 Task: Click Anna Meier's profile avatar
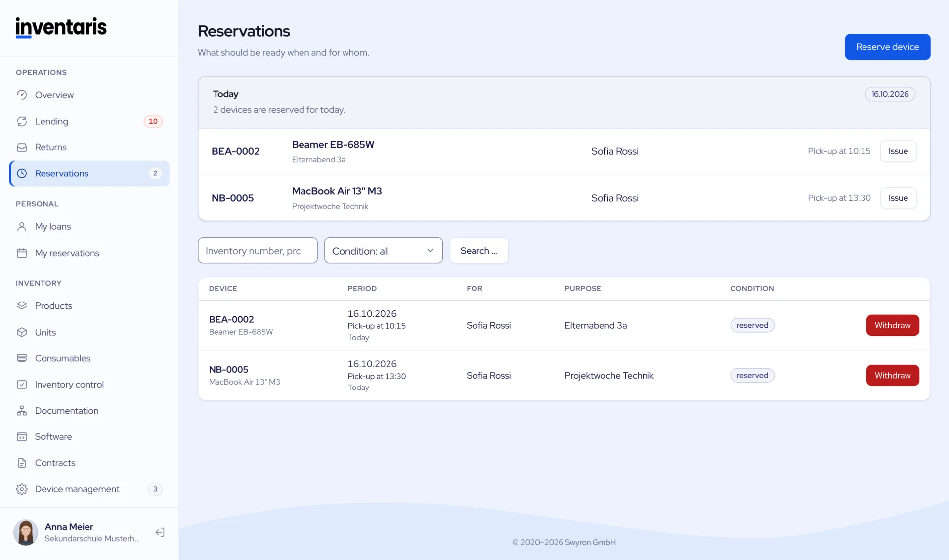(26, 532)
